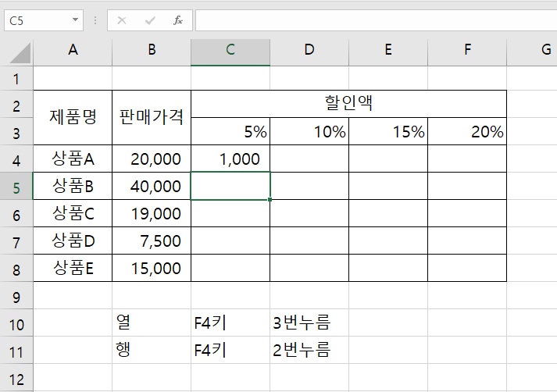This screenshot has width=557, height=392.
Task: Click the fill handle of selected cell C5
Action: pos(270,200)
